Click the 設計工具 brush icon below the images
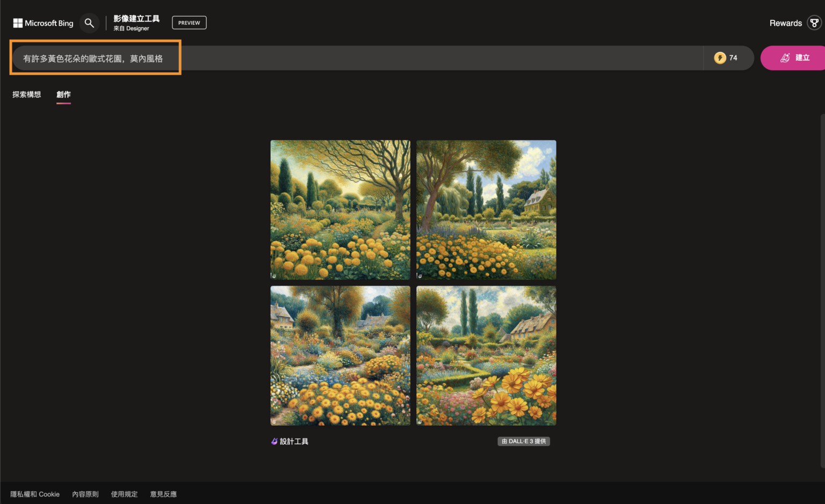The image size is (825, 504). (276, 441)
